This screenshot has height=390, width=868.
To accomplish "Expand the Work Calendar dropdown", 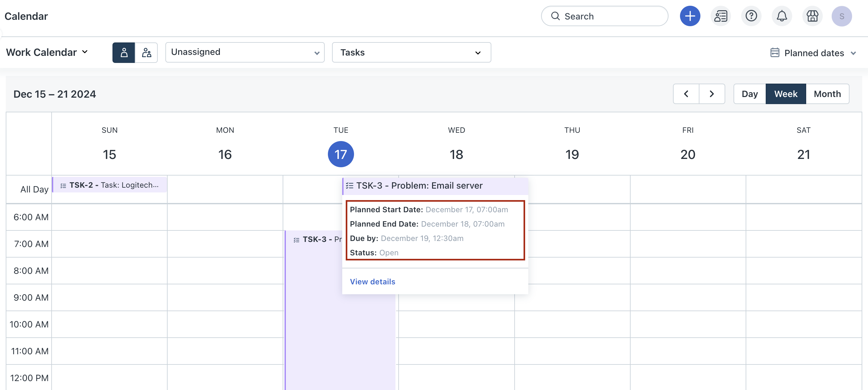I will click(x=47, y=52).
